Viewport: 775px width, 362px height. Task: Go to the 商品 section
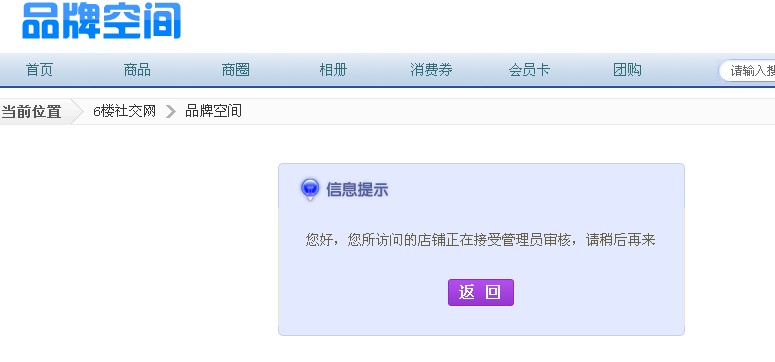coord(137,70)
